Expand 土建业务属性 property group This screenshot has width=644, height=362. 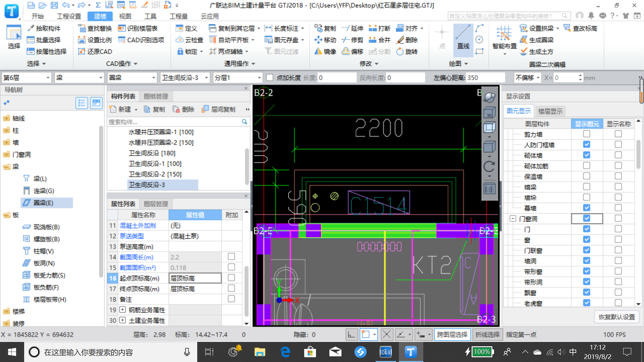pyautogui.click(x=123, y=320)
